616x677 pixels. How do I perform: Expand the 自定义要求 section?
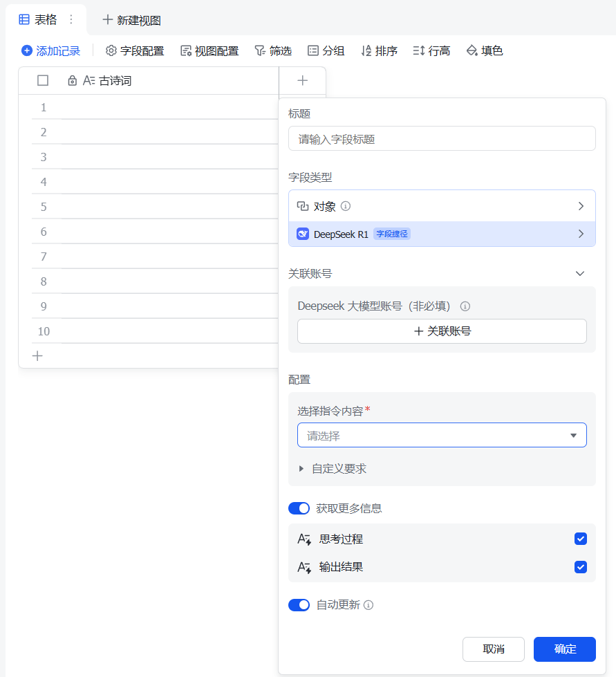[333, 469]
